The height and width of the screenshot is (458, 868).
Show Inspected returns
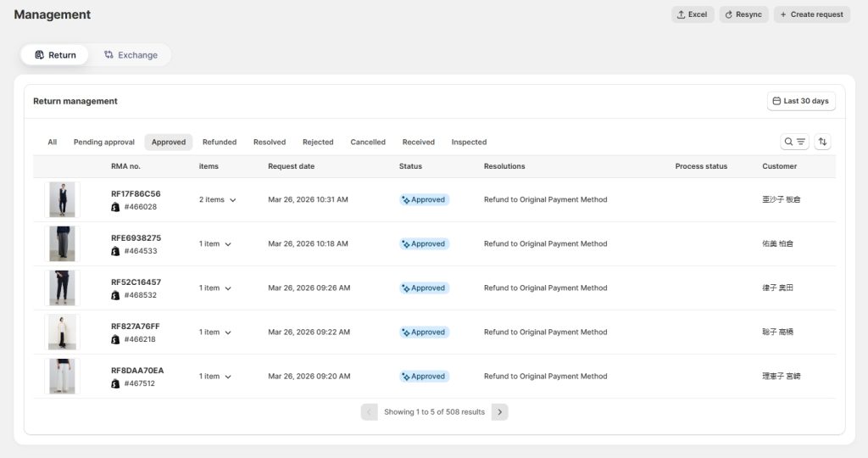coord(469,142)
